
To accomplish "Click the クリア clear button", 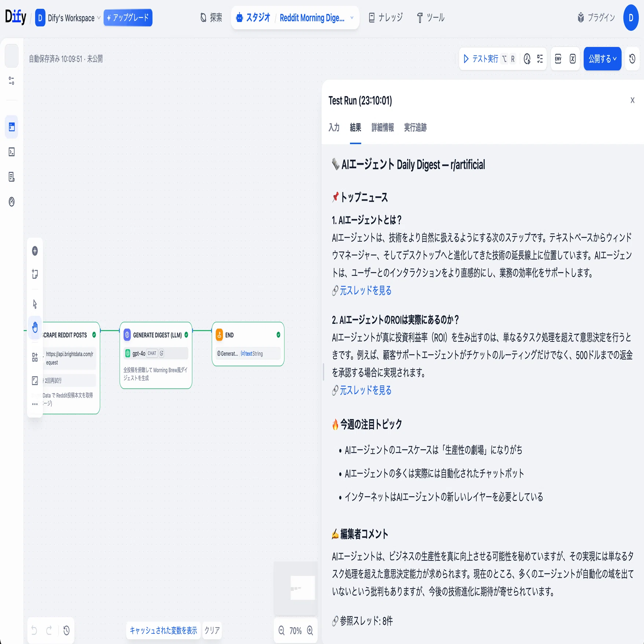I will pyautogui.click(x=212, y=630).
